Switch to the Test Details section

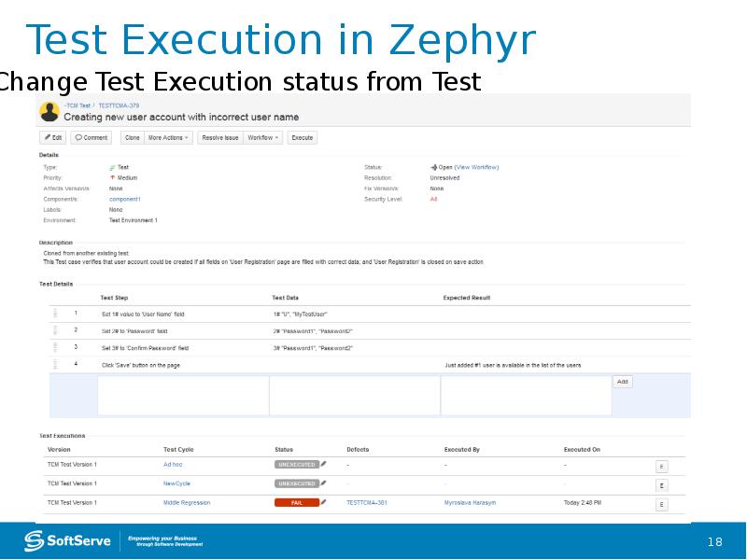click(58, 283)
